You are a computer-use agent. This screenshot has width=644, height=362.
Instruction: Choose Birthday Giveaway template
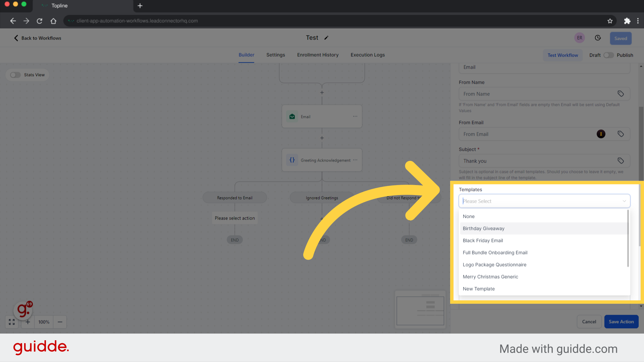543,229
